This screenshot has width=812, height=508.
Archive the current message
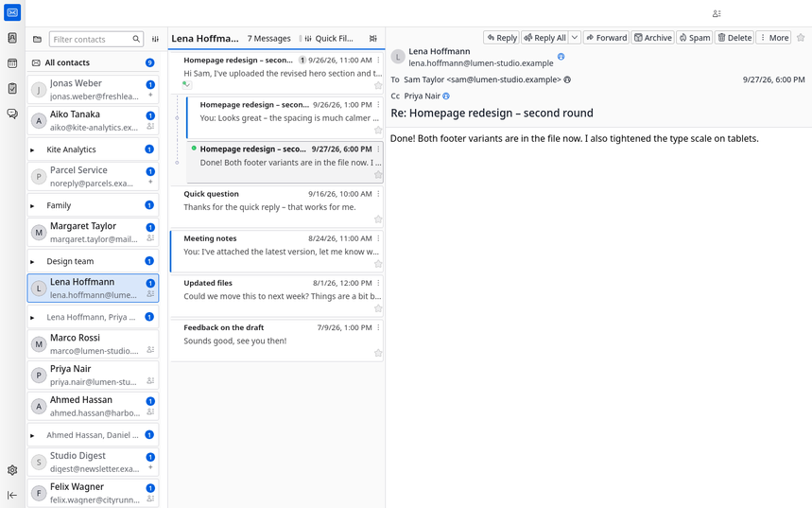[x=652, y=37]
